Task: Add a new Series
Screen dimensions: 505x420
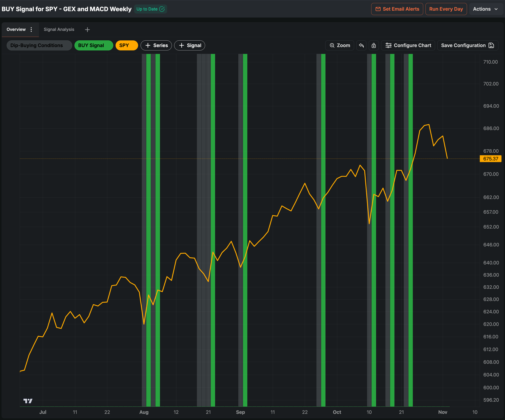Action: pyautogui.click(x=156, y=45)
